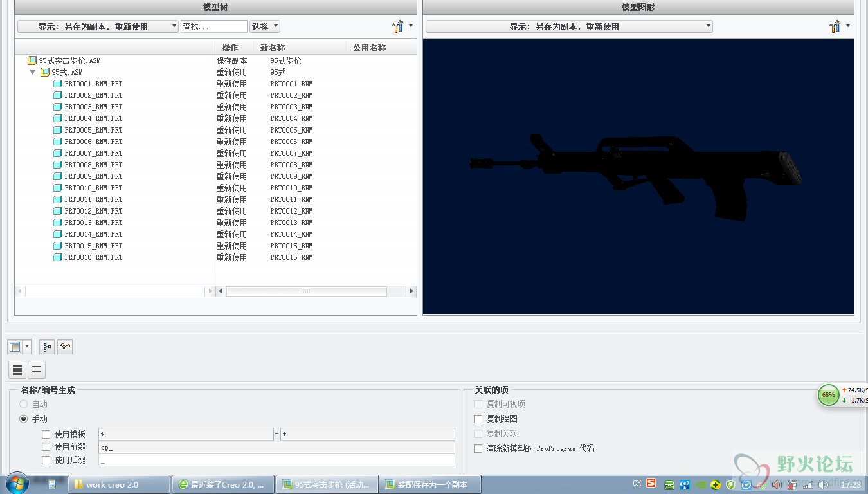Switch to 最近装了Creo 2.0 browser taskbar item
The image size is (868, 494).
[224, 484]
